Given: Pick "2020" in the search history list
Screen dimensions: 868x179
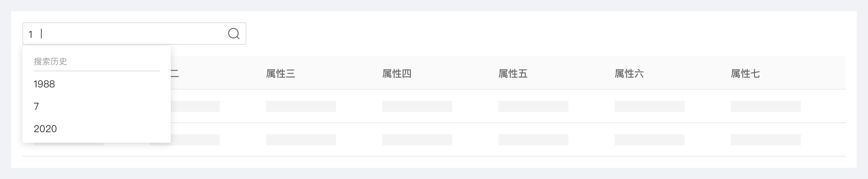Looking at the screenshot, I should pyautogui.click(x=45, y=129).
